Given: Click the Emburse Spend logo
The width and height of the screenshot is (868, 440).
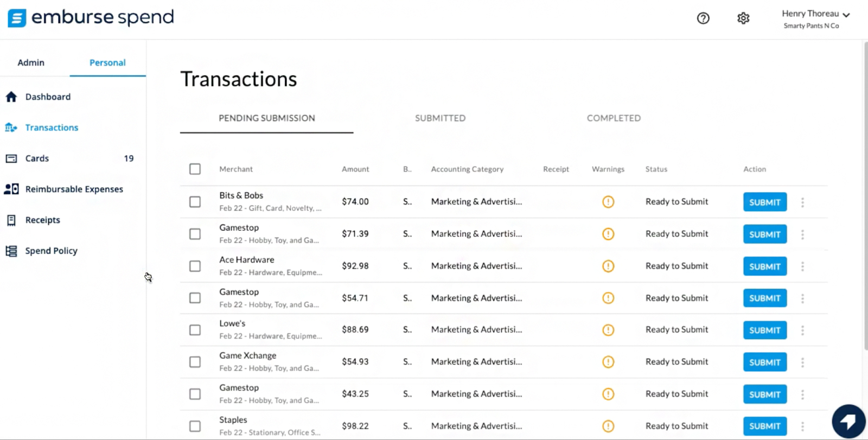Looking at the screenshot, I should [91, 17].
